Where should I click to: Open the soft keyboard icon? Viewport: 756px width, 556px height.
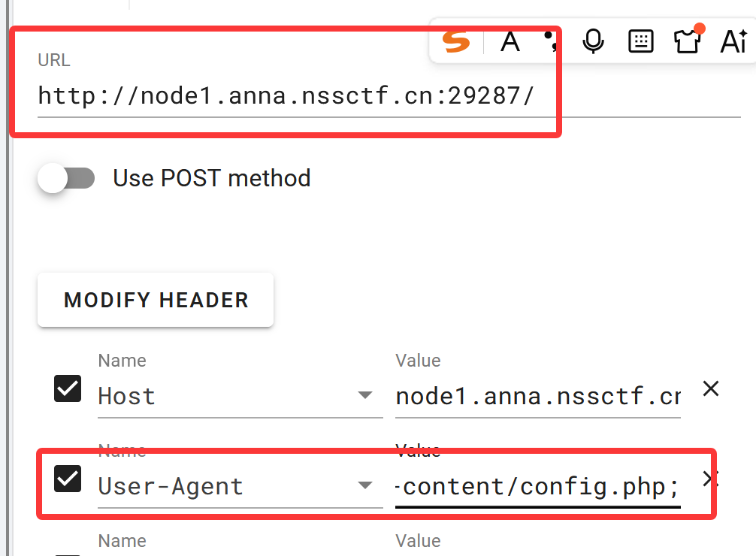coord(640,42)
